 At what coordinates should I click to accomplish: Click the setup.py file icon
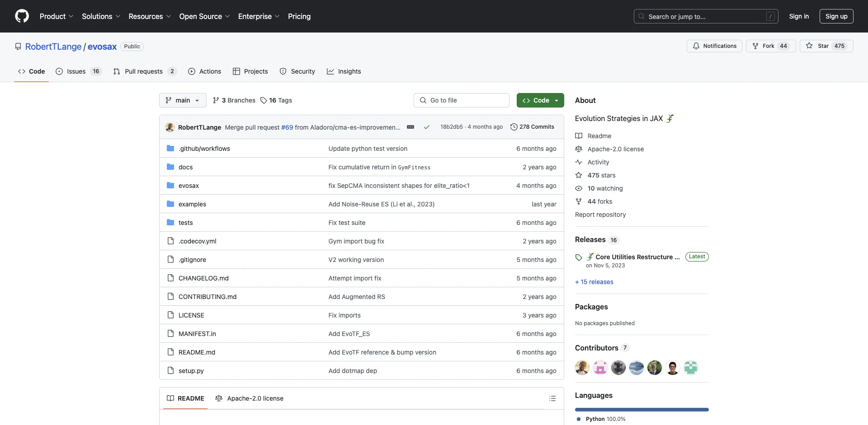click(170, 371)
